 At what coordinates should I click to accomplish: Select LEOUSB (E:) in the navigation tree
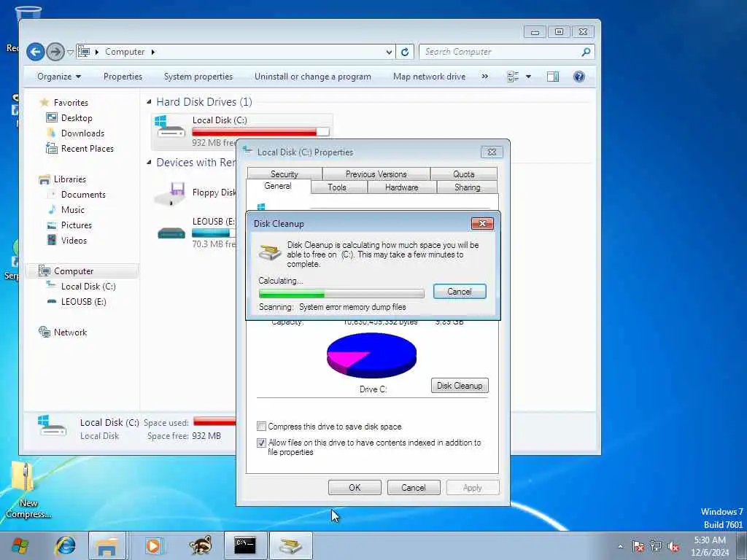[x=83, y=301]
